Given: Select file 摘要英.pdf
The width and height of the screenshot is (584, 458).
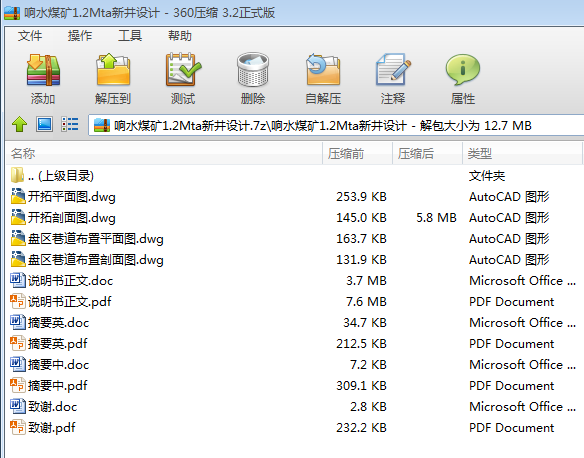Looking at the screenshot, I should click(295, 343).
